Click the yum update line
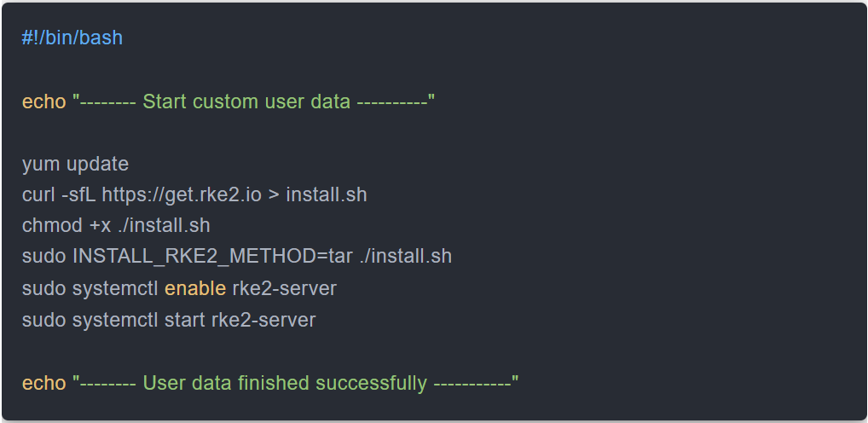The width and height of the screenshot is (868, 423). click(x=75, y=164)
